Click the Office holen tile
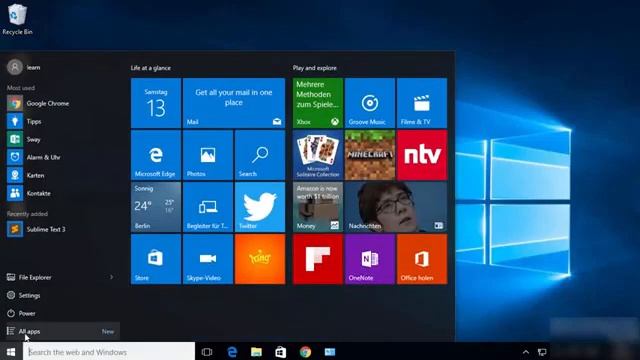Screen dimensions: 640x360 coord(422,259)
